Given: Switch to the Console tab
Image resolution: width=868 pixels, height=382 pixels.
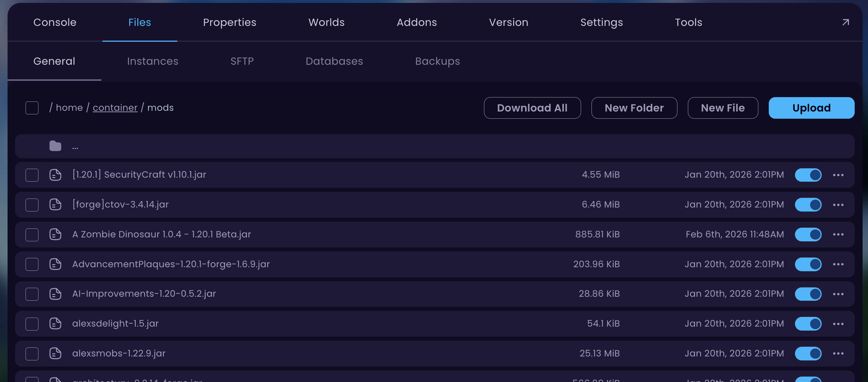Looking at the screenshot, I should pyautogui.click(x=55, y=22).
